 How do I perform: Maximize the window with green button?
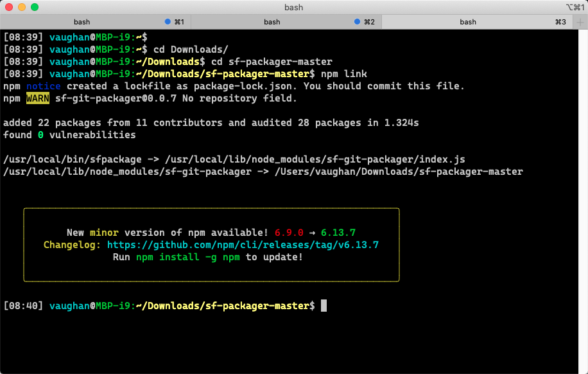(35, 7)
